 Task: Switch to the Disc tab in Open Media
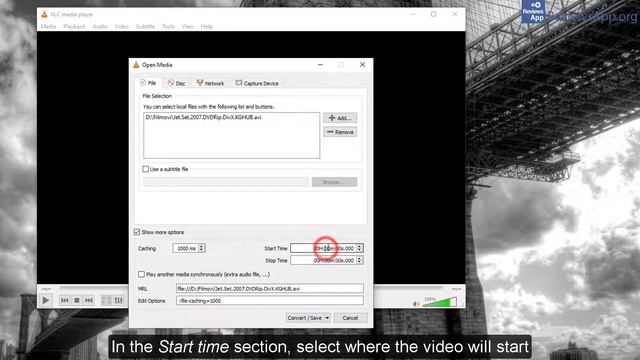click(176, 83)
